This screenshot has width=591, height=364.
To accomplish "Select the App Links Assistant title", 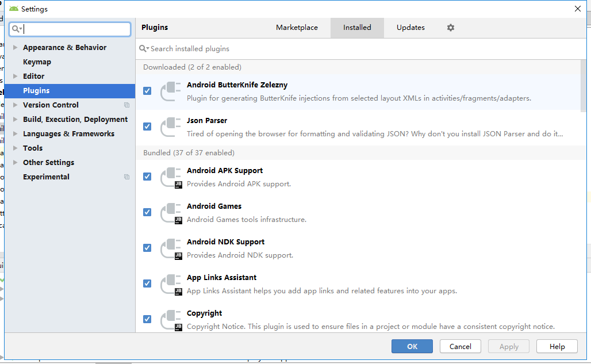I will (x=222, y=278).
